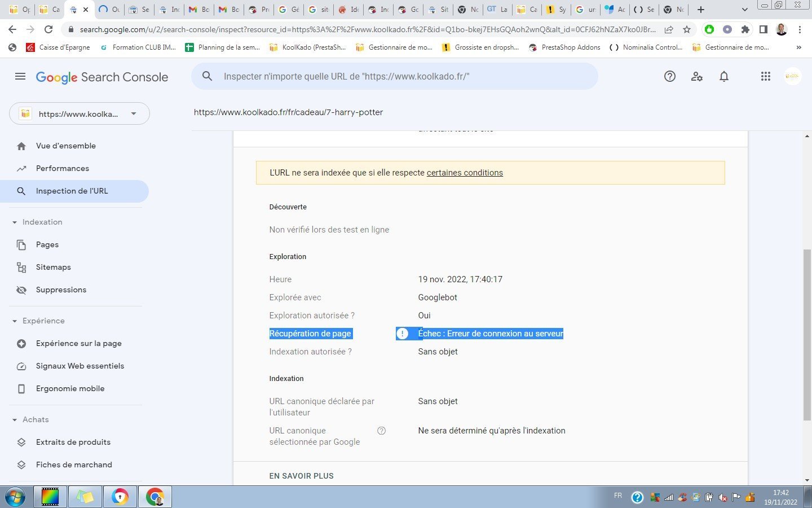This screenshot has width=812, height=508.
Task: Close the active Search Console tab
Action: tap(86, 10)
